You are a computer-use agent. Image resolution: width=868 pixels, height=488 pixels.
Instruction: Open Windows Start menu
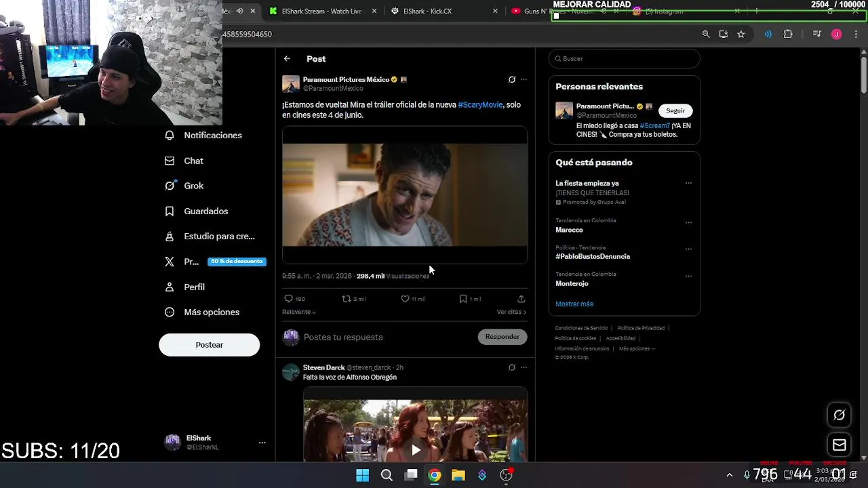click(x=363, y=475)
